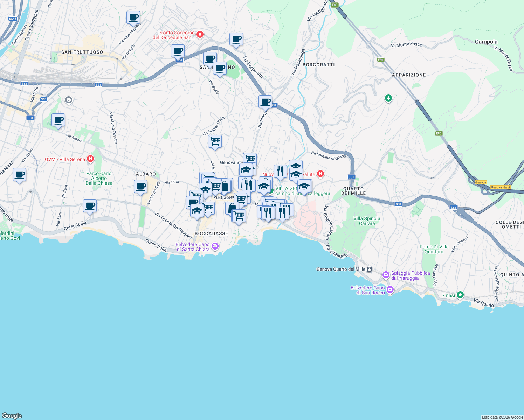Screen dimensions: 524x420
Task: Click the viewpoint icon at Belvedere Capo di Santa Chiara
Action: tap(215, 247)
